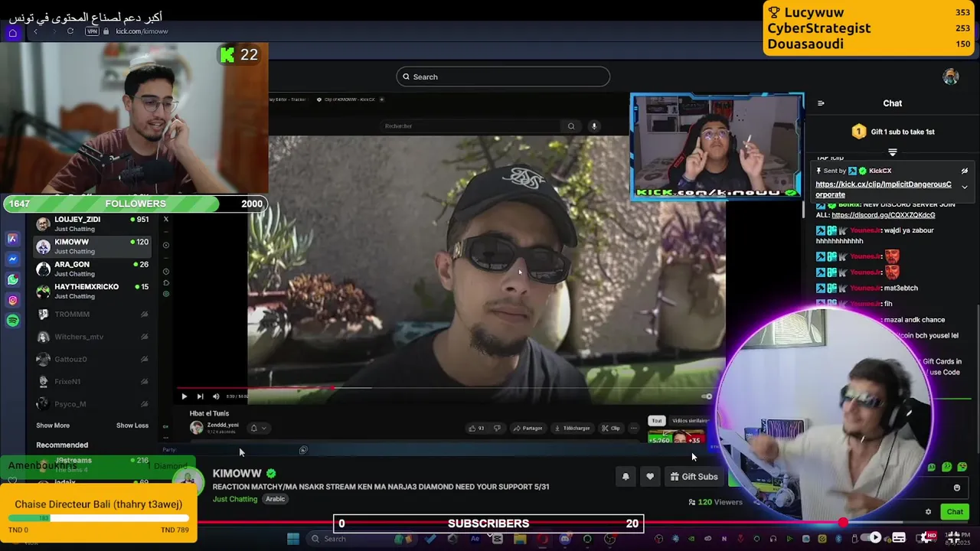Open the WhatsApp sidebar shortcut

(12, 280)
